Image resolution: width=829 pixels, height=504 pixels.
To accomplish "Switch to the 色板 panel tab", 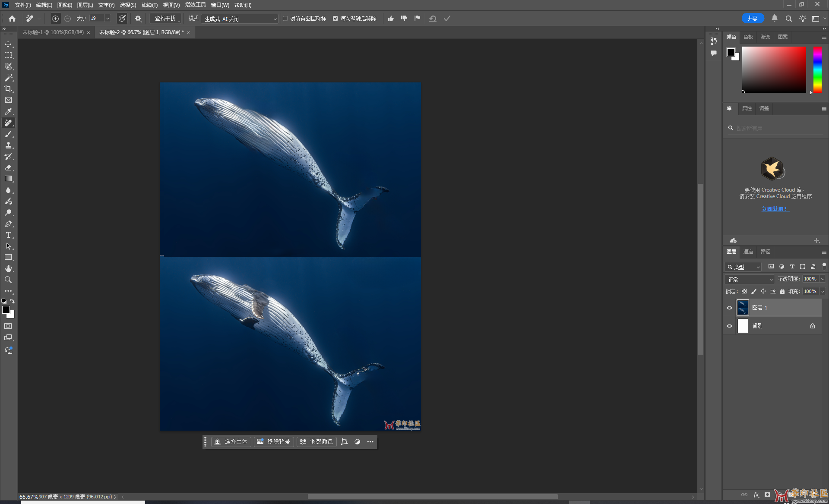I will click(x=748, y=37).
